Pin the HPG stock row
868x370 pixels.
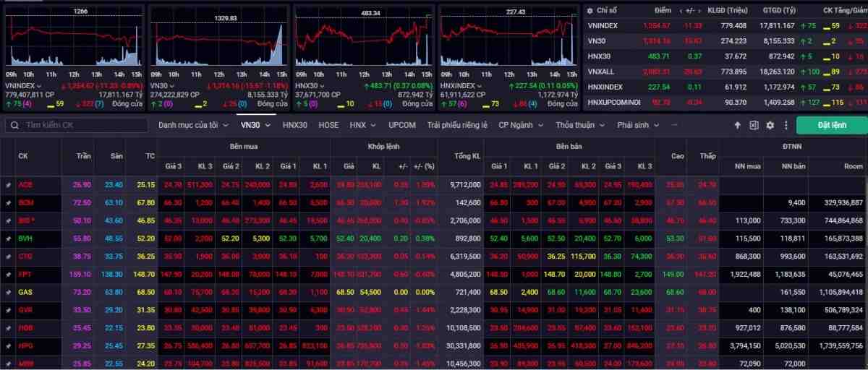tap(8, 345)
